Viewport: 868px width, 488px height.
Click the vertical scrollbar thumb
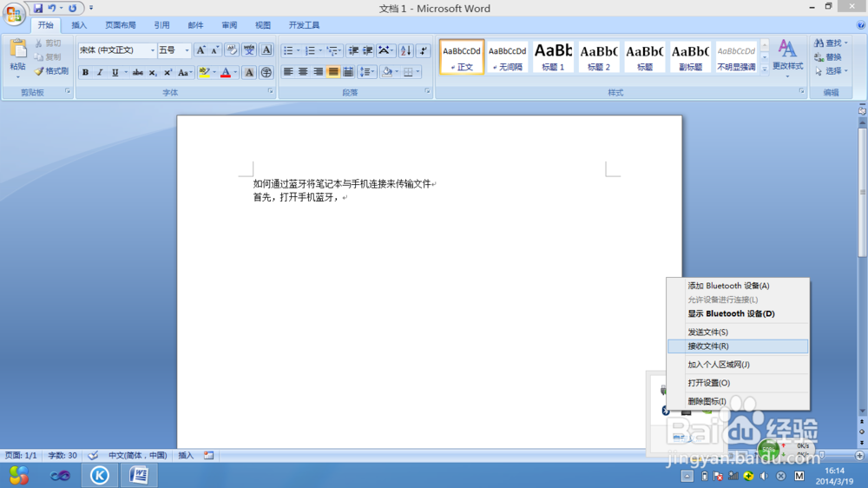862,191
